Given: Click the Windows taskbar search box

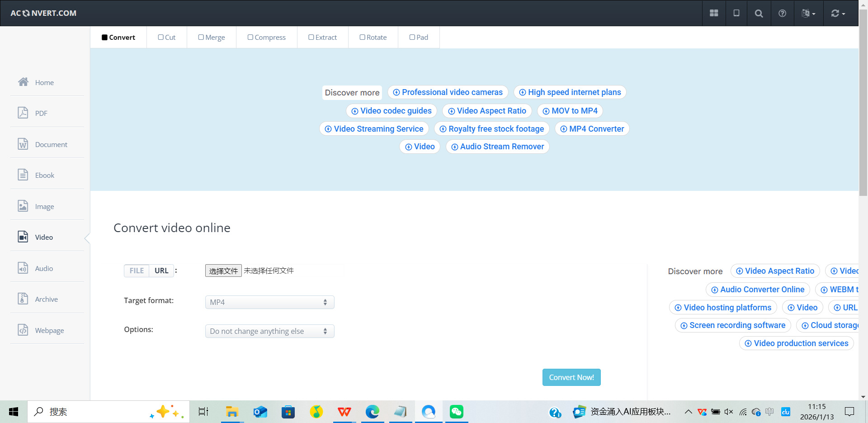Looking at the screenshot, I should point(108,412).
